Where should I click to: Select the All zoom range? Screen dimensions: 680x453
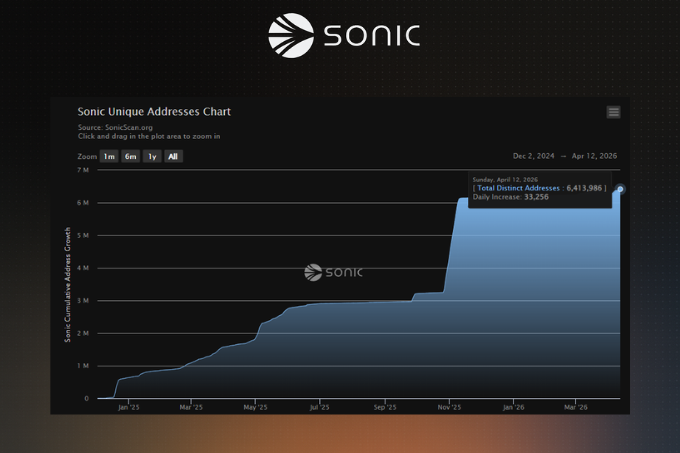[173, 156]
